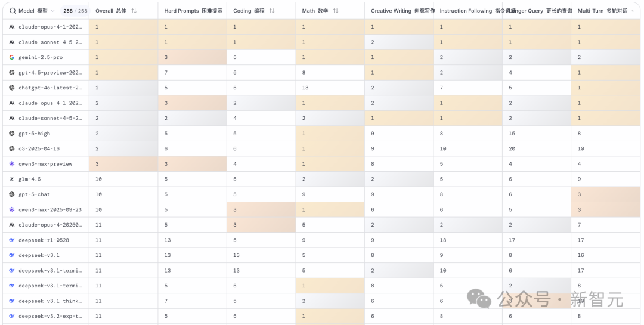Viewport: 644px width, 325px height.
Task: Select the deepseek-r1-0528 model name
Action: 44,240
